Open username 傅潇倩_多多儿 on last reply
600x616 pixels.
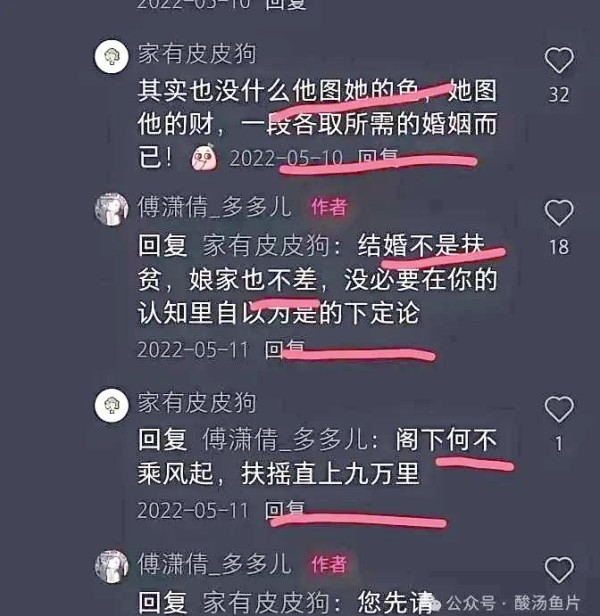pos(215,564)
